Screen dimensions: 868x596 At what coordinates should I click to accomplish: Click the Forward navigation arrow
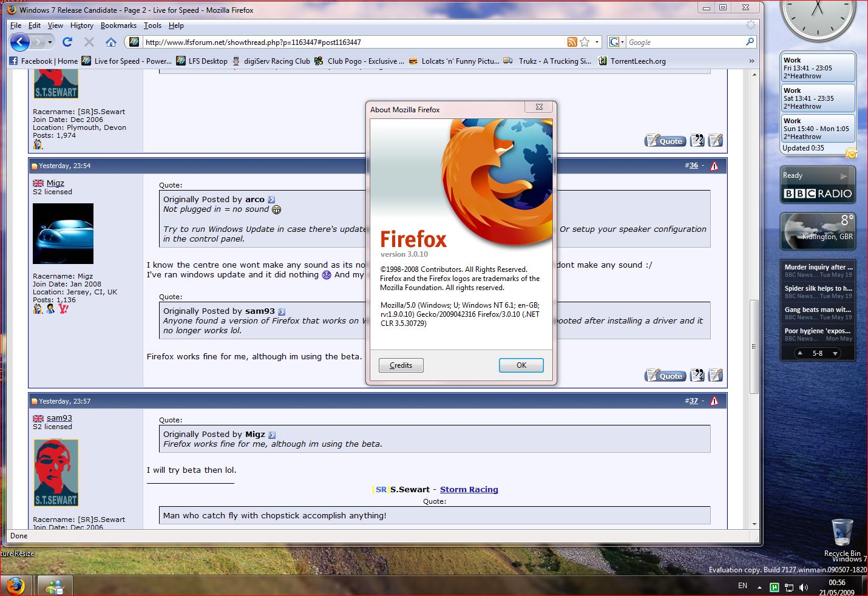[38, 42]
